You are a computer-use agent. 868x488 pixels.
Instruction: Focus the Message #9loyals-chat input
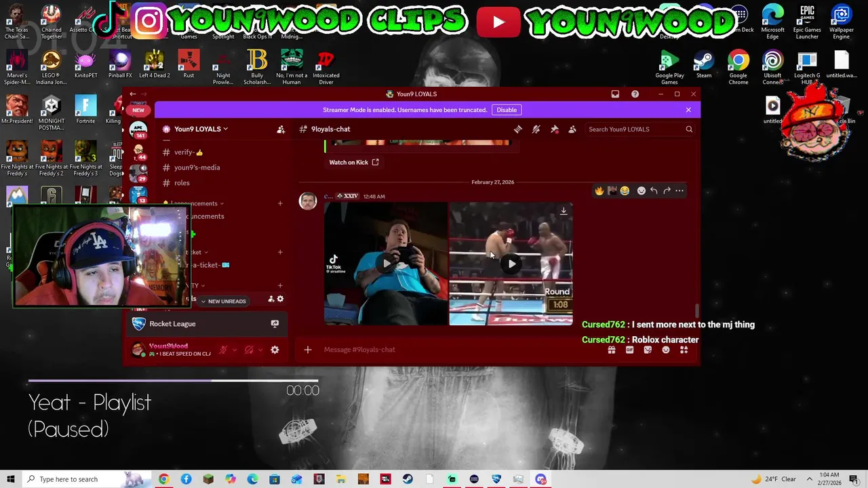(461, 350)
